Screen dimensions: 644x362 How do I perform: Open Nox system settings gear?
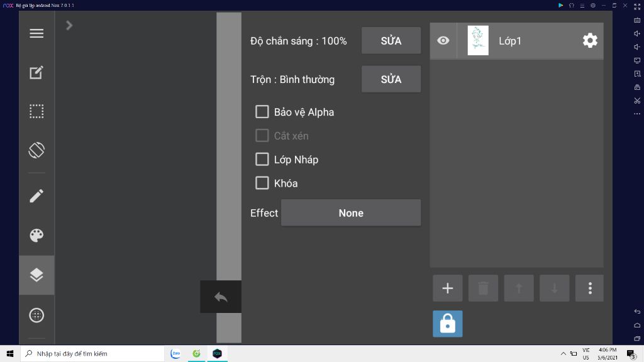coord(592,5)
